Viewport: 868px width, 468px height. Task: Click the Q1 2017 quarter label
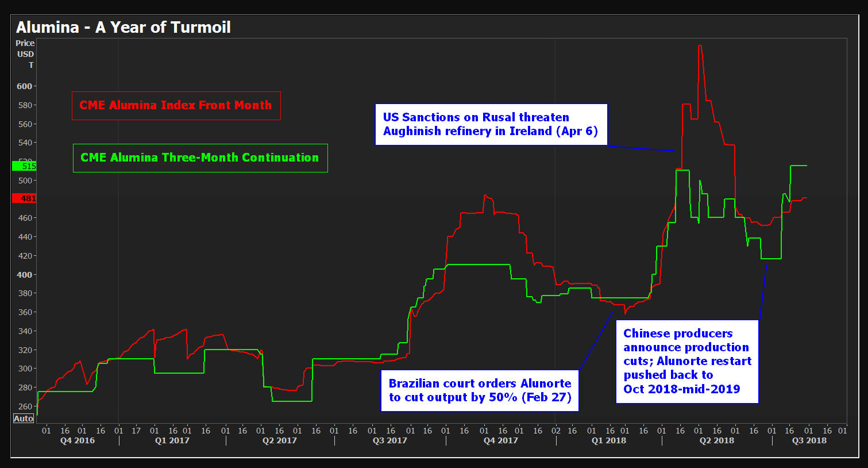coord(172,440)
